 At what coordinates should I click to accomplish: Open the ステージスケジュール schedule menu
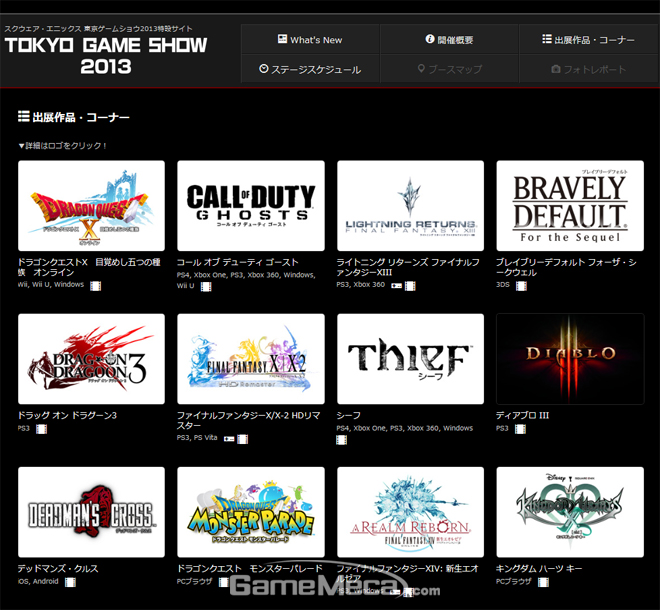tap(310, 69)
